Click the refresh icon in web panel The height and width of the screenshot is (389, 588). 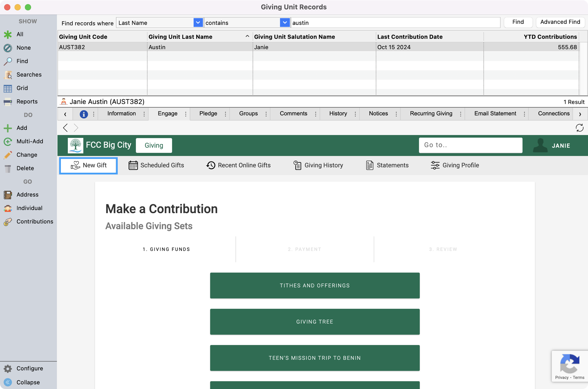point(579,128)
